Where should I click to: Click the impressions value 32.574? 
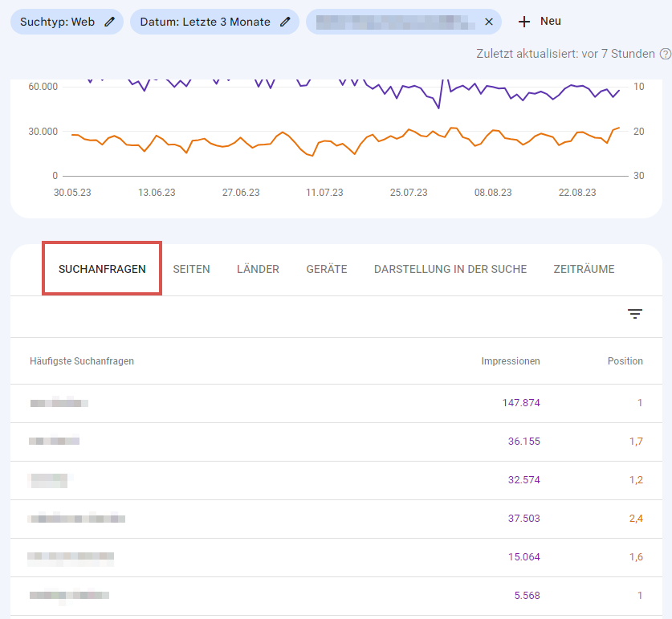[523, 480]
